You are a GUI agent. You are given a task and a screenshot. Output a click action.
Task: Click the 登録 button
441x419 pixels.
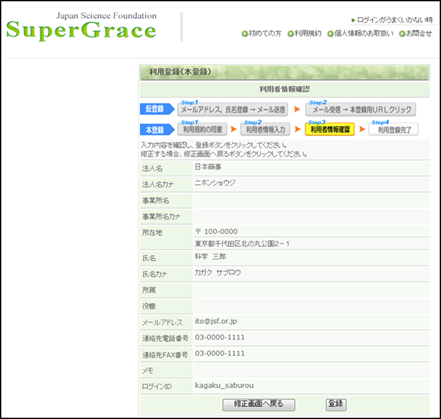(x=336, y=404)
